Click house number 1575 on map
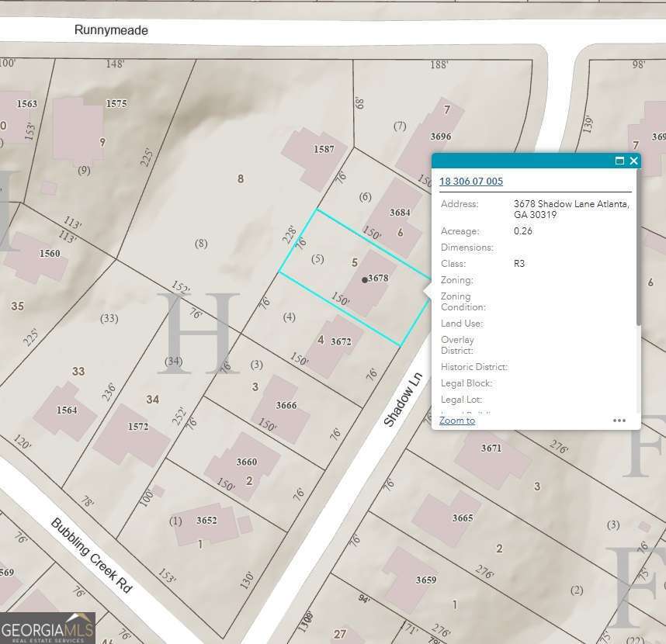Viewport: 666px width, 644px height. click(116, 104)
